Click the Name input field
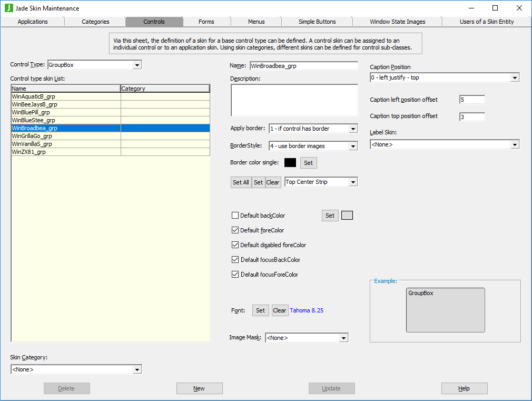Image resolution: width=532 pixels, height=401 pixels. point(303,66)
